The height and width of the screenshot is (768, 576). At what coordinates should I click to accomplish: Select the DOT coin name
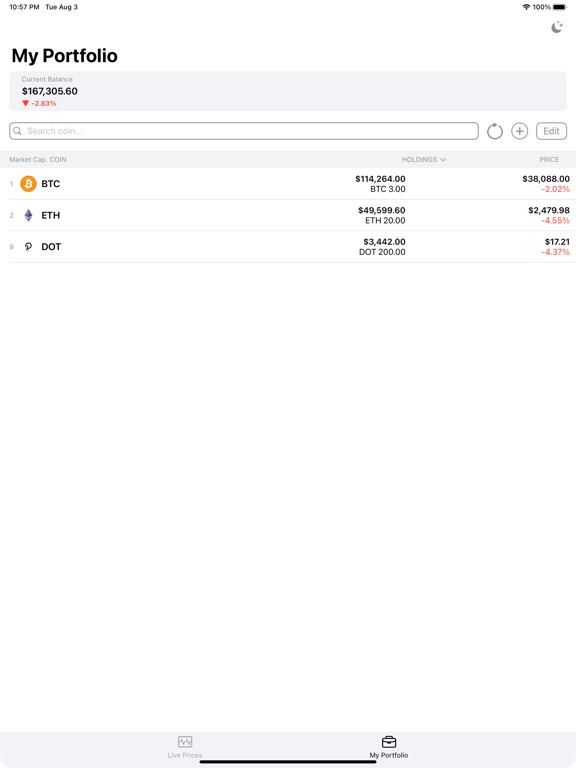click(51, 246)
